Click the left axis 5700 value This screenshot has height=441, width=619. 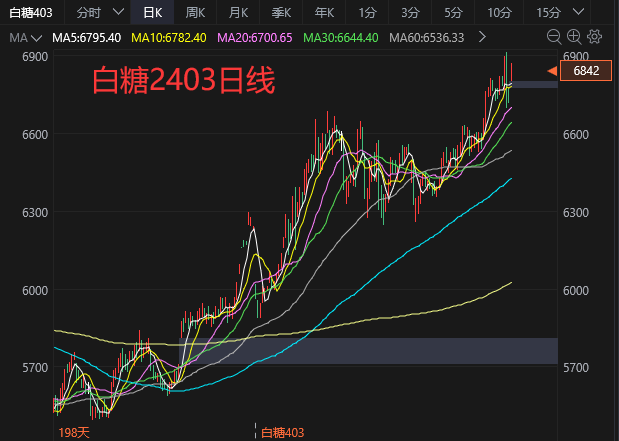pyautogui.click(x=35, y=368)
